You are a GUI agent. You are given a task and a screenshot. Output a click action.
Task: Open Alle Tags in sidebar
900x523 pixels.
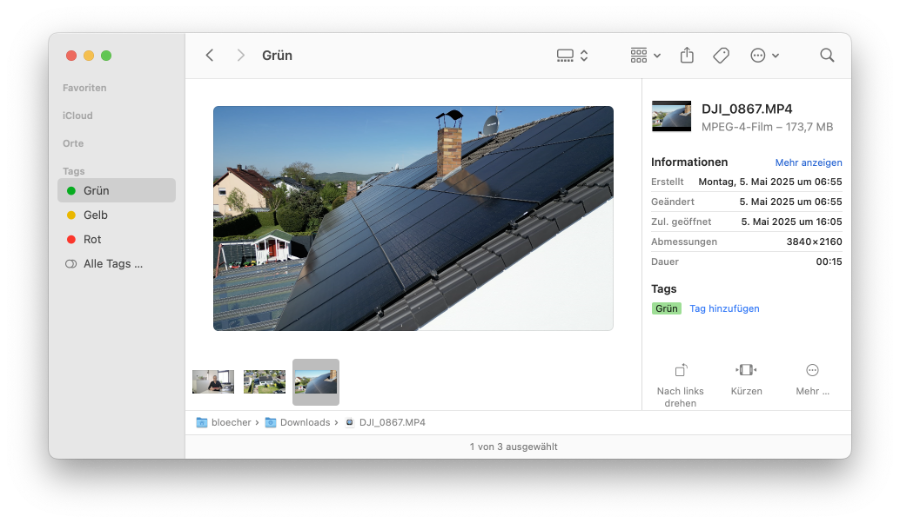117,264
